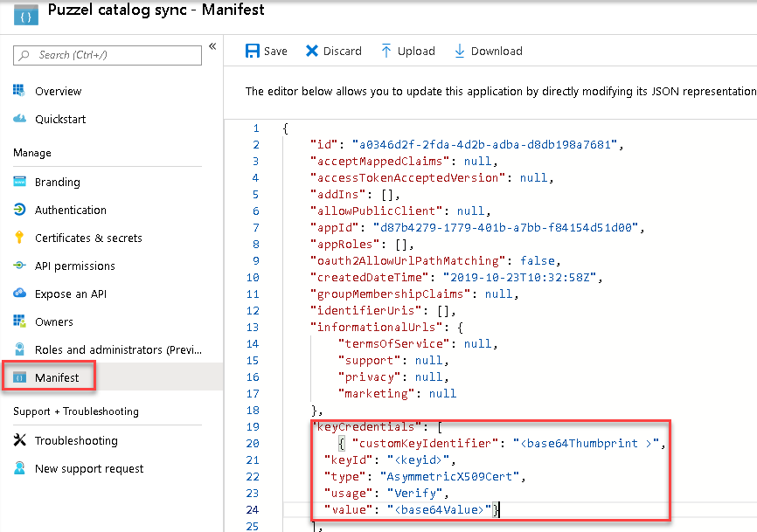Screen dimensions: 757x532
Task: Open Troubleshooting under Support
Action: click(76, 441)
